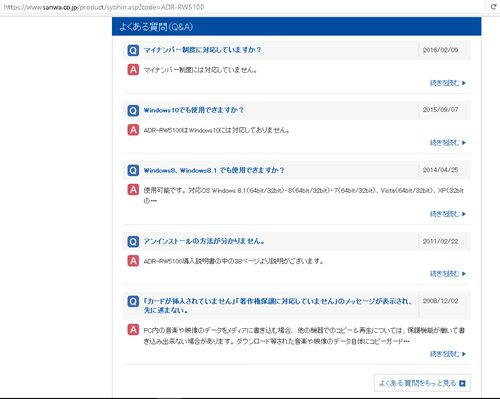Click 続きを読む under the Windows10 answer
This screenshot has width=500, height=399.
pyautogui.click(x=448, y=143)
